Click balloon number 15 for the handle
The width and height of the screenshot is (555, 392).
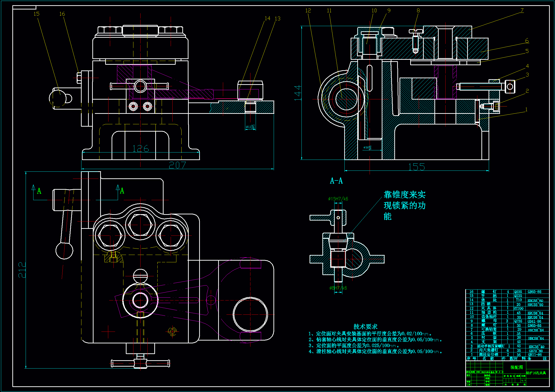click(36, 14)
